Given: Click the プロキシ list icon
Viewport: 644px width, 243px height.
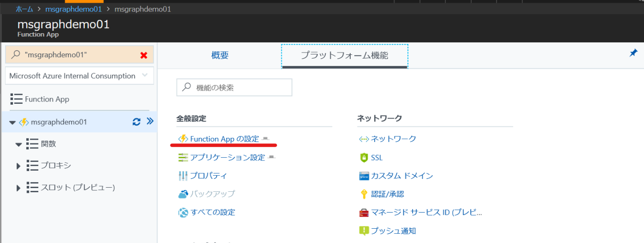Looking at the screenshot, I should click(32, 165).
